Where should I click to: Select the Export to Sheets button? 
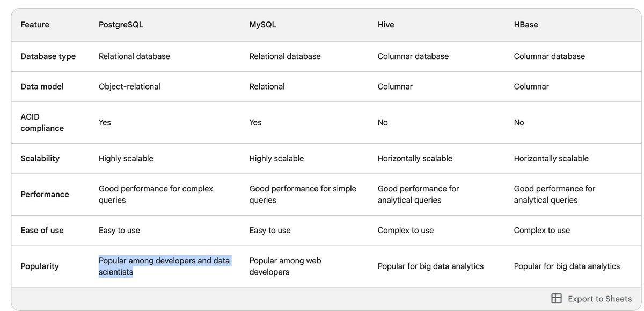(x=598, y=298)
